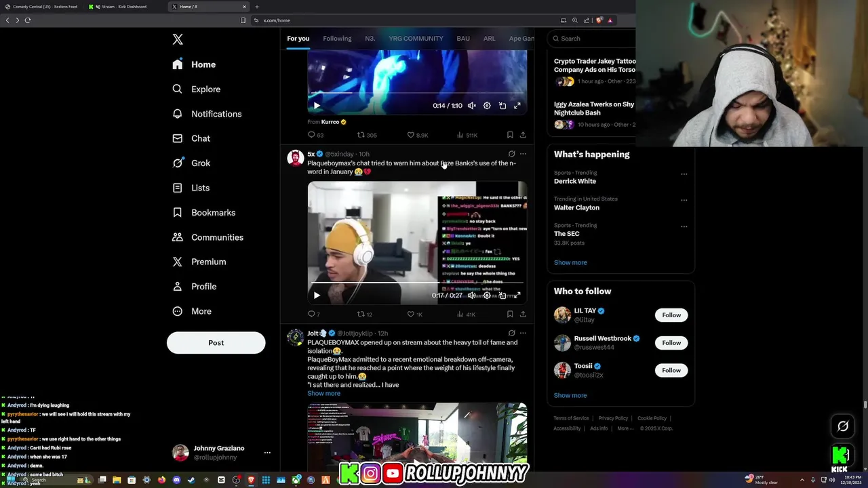Repost the post with 305 reposts
Screen dimensions: 868x488
(x=367, y=135)
